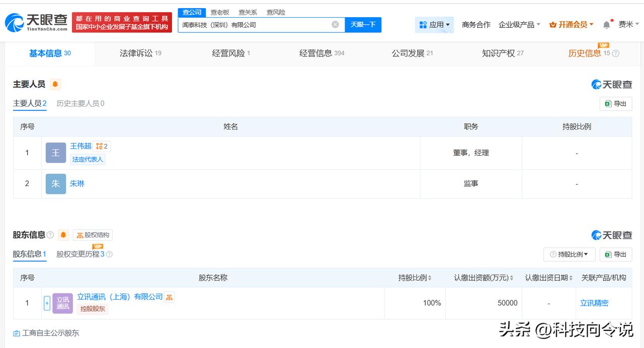Select the 经营风险 tab
This screenshot has width=644, height=348.
click(231, 53)
